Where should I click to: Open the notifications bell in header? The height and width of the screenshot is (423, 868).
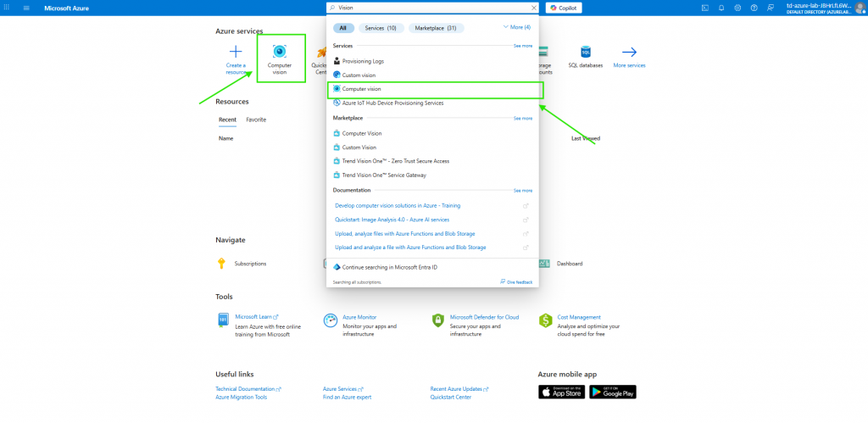click(721, 8)
